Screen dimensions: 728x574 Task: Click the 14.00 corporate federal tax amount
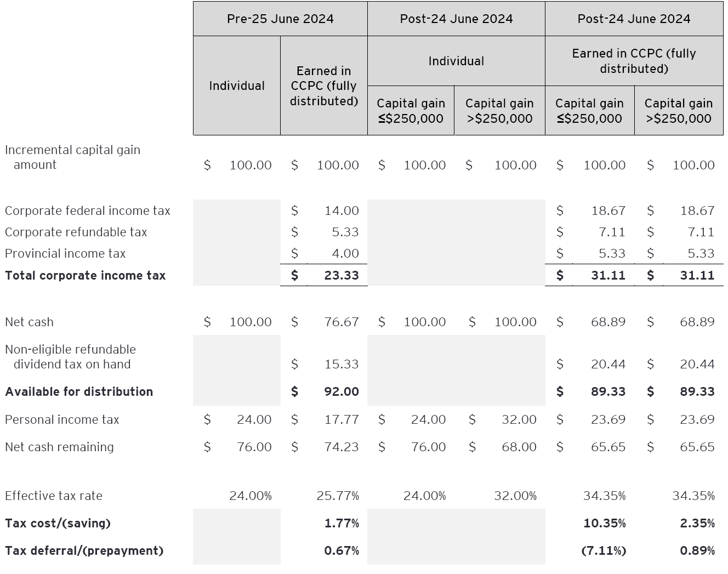pyautogui.click(x=342, y=211)
